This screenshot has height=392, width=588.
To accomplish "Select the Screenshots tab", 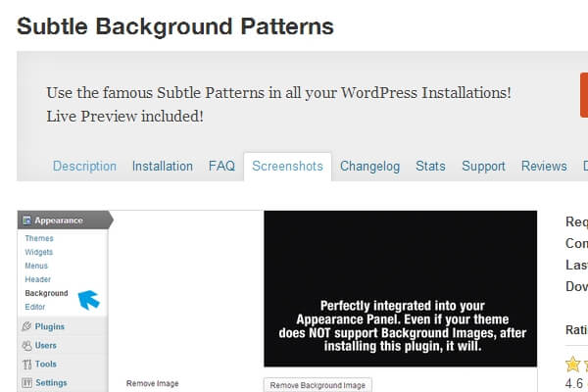I will pyautogui.click(x=287, y=167).
